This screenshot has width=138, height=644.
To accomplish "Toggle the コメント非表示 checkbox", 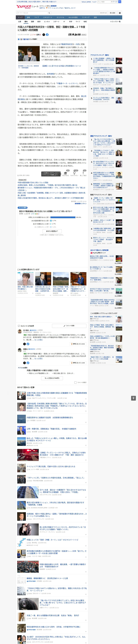I will pyautogui.click(x=75, y=383).
